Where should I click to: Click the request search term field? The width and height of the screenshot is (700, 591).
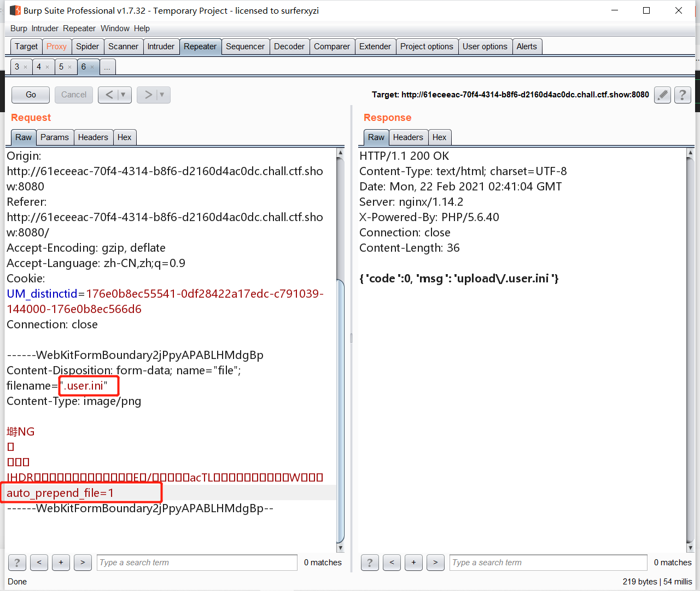(x=197, y=563)
